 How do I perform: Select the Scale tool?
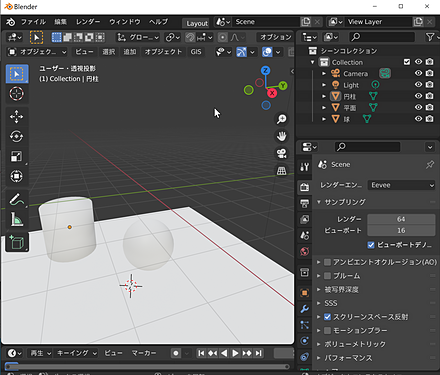click(16, 156)
